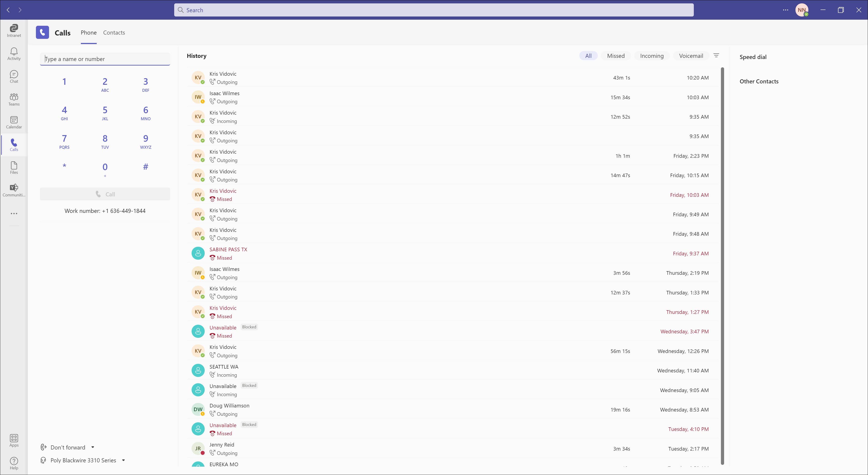868x475 pixels.
Task: Click the name or number field
Action: [105, 59]
